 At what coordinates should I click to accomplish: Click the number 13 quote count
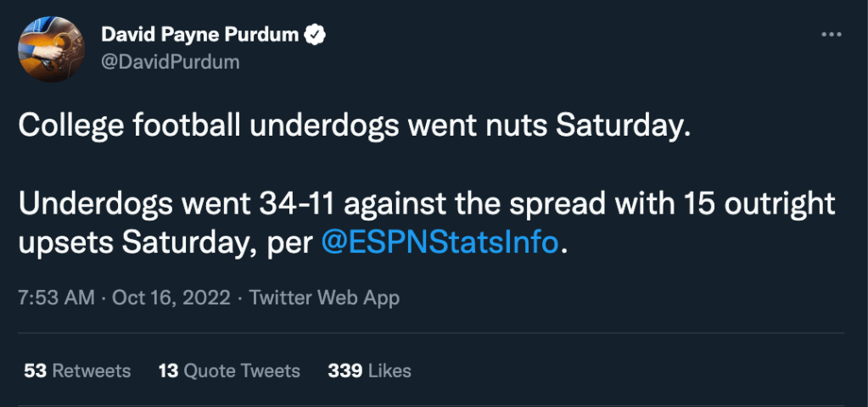[x=168, y=371]
